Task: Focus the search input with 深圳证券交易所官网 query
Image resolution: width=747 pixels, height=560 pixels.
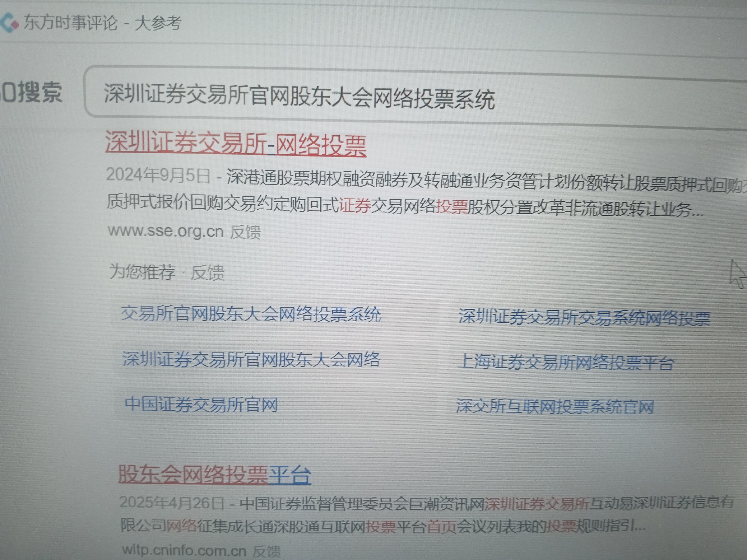Action: [416, 98]
